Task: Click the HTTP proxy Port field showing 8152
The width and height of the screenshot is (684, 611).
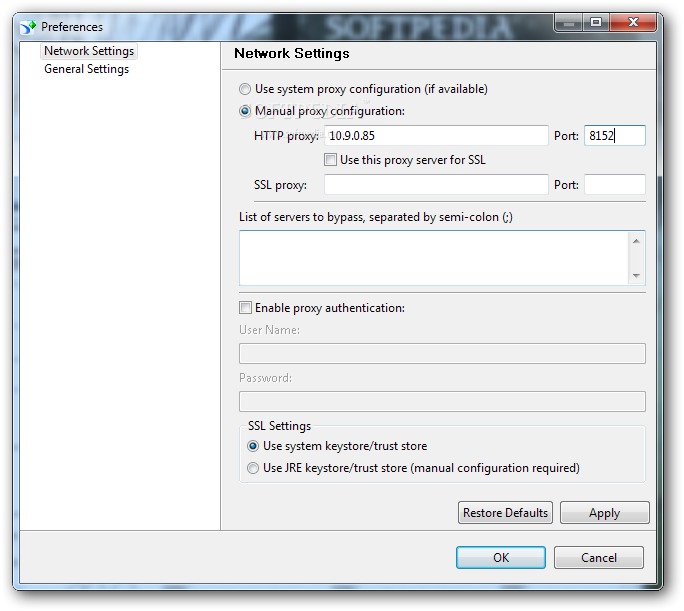Action: pos(615,136)
